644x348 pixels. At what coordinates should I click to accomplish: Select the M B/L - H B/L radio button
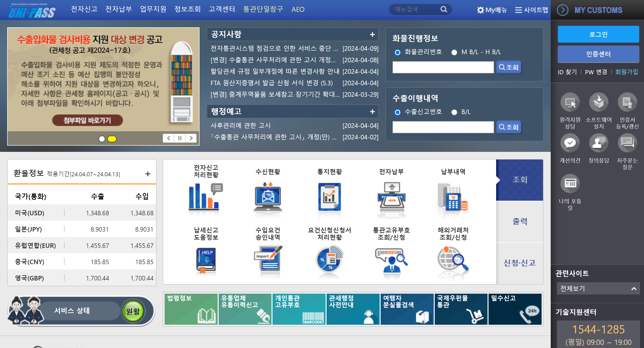pyautogui.click(x=454, y=52)
